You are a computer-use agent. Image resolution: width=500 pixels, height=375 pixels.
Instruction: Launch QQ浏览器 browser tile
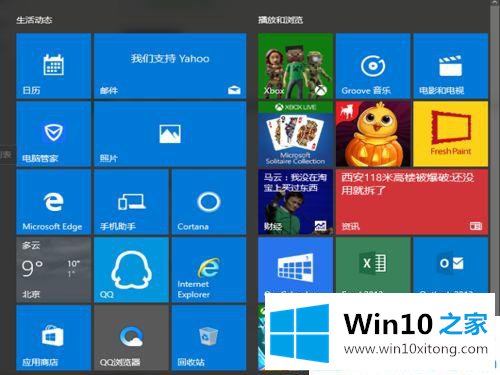(131, 338)
